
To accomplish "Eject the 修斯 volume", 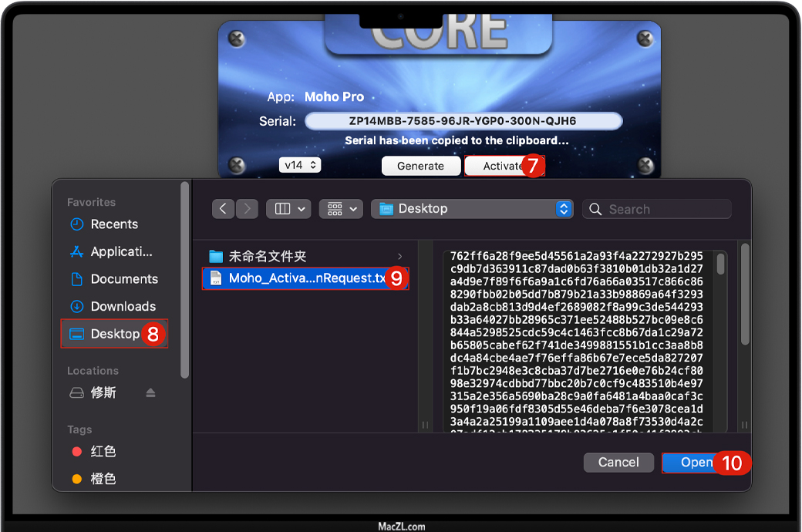I will 151,393.
